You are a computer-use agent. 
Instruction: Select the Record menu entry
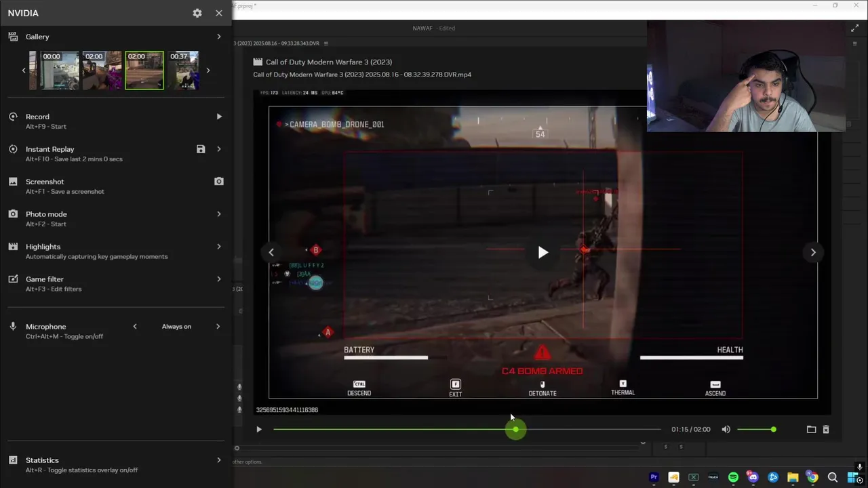click(x=115, y=121)
